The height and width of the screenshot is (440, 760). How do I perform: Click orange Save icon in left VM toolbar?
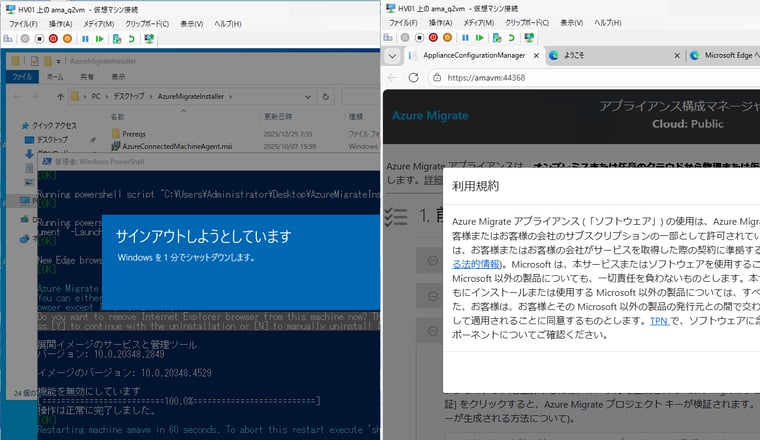point(67,39)
